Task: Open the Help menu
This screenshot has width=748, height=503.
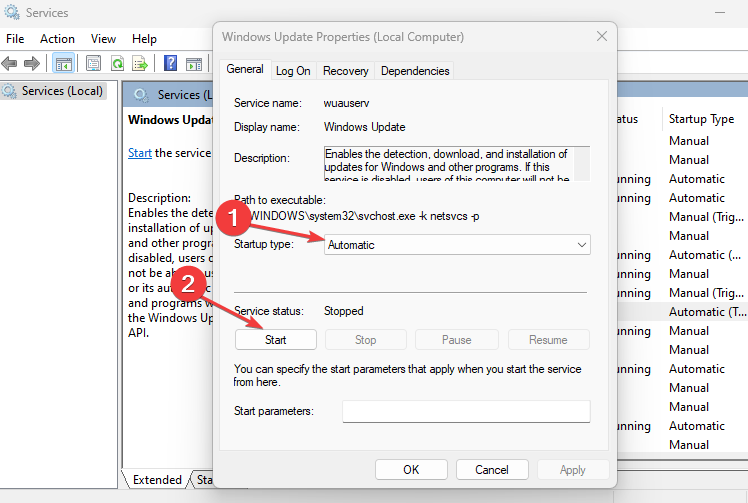Action: tap(144, 39)
